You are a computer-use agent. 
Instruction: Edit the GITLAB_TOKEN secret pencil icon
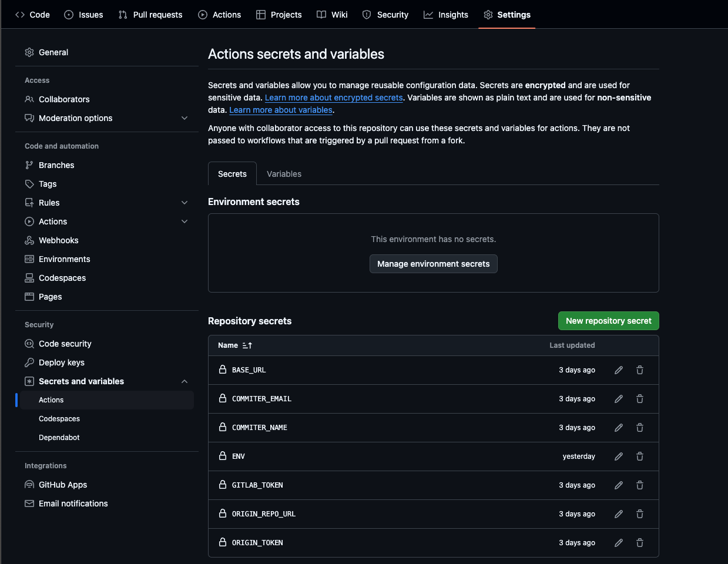(619, 485)
